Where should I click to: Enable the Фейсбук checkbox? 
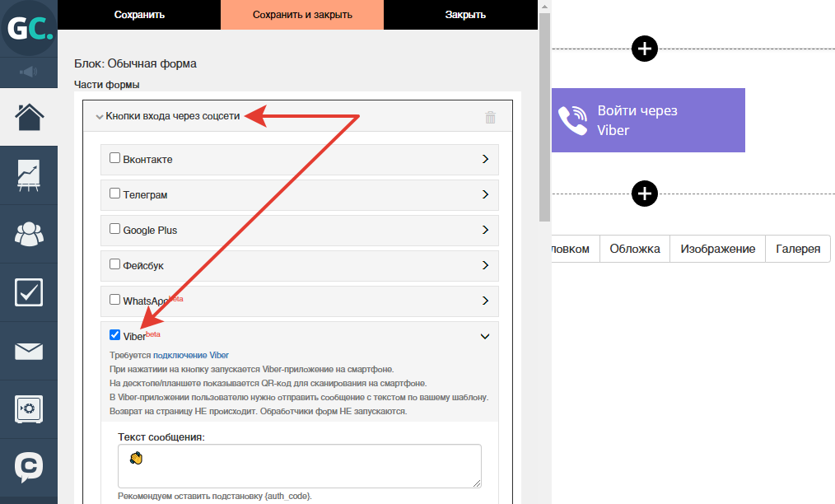(x=114, y=264)
